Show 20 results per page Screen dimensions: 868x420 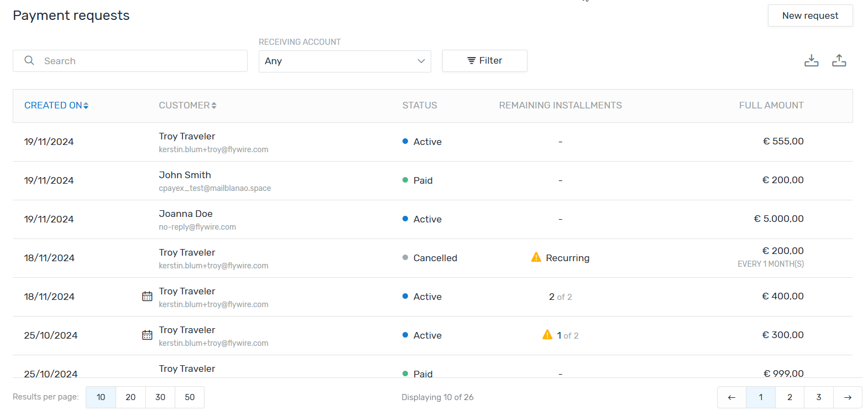pos(130,397)
